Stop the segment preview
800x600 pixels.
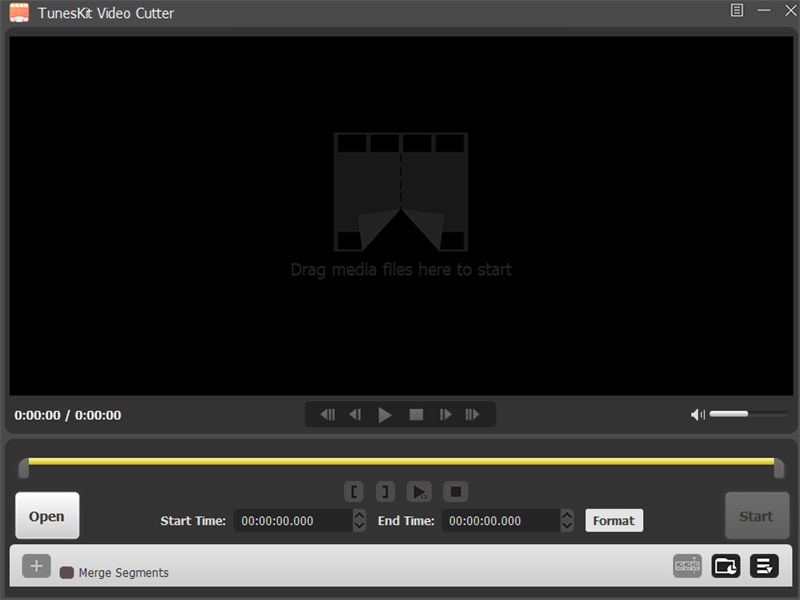point(455,491)
